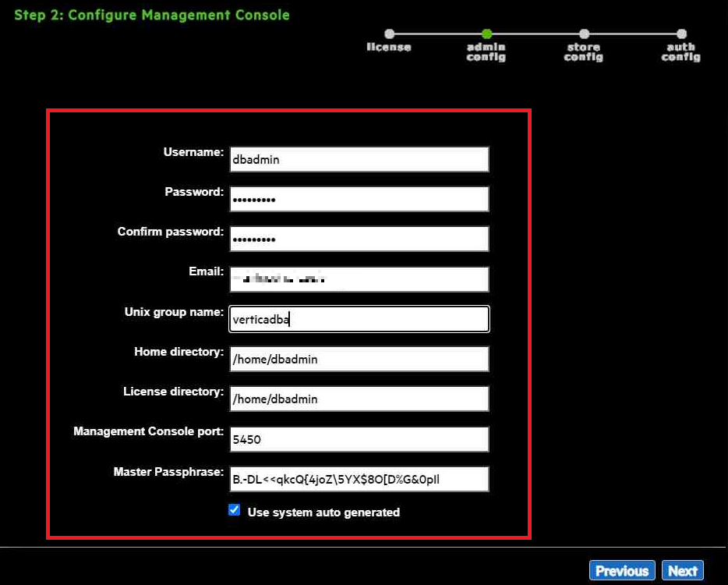The image size is (728, 585).
Task: Click the 'license' step label
Action: tap(389, 48)
